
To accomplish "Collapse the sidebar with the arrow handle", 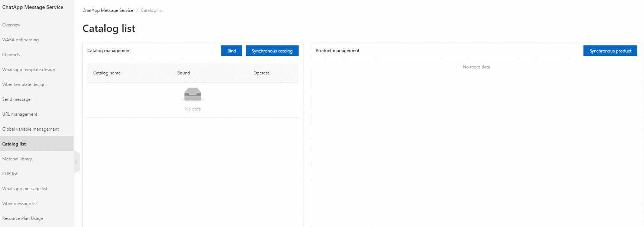I will click(77, 162).
